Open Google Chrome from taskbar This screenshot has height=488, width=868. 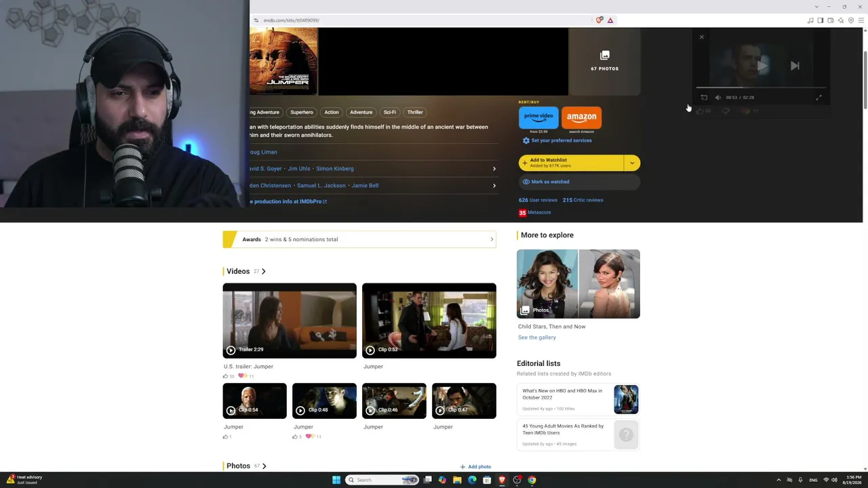[x=532, y=480]
